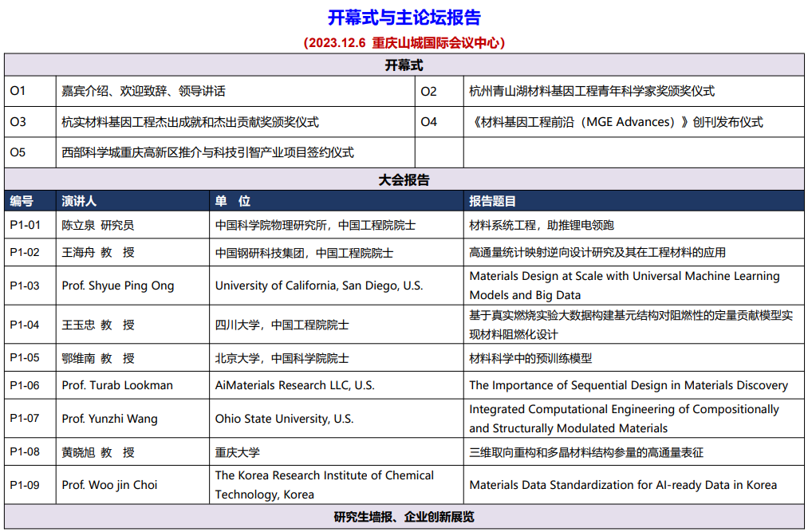Select the O1 嘉宾介绍、欢迎致辞 cell
This screenshot has width=808, height=532.
tap(144, 92)
